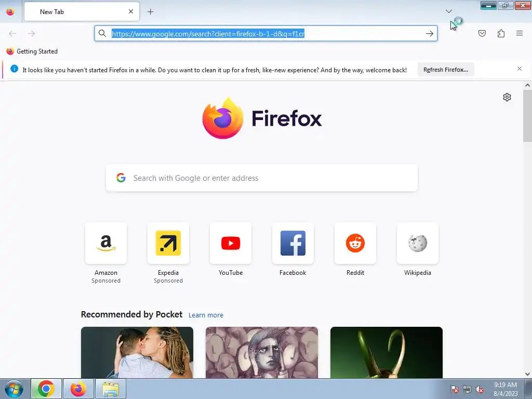
Task: Click the Google G icon in search box
Action: [121, 178]
